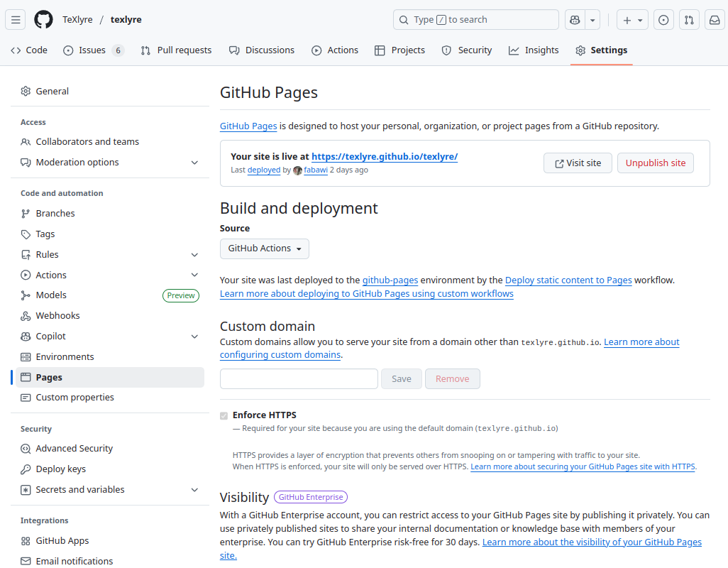Toggle the Enforce HTTPS checkbox

pos(224,415)
